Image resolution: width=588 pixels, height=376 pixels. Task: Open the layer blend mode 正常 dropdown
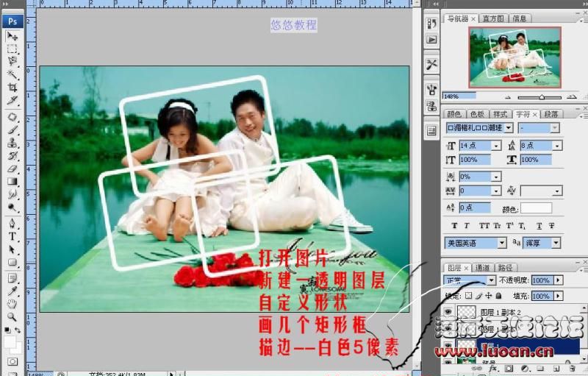click(x=491, y=280)
